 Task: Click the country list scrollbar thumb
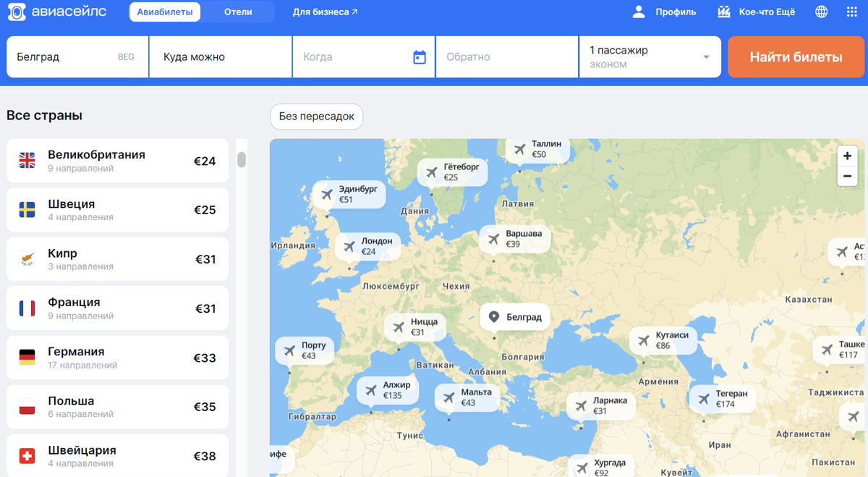pos(242,159)
